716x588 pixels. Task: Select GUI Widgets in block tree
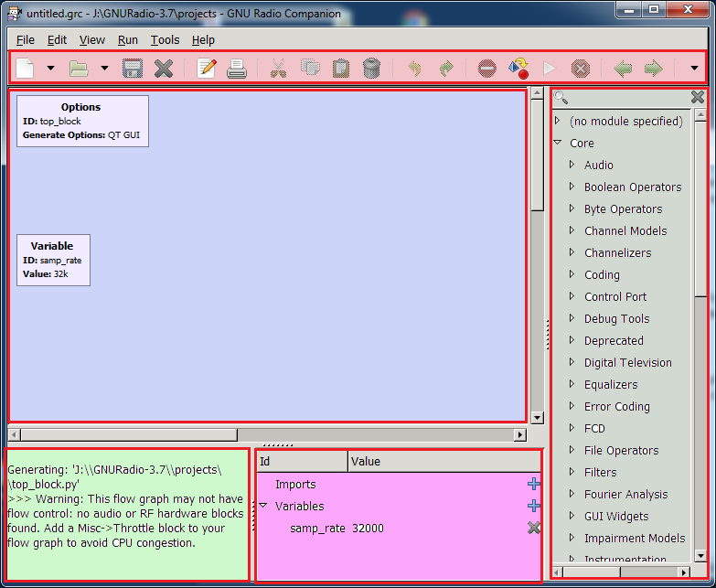[x=616, y=516]
